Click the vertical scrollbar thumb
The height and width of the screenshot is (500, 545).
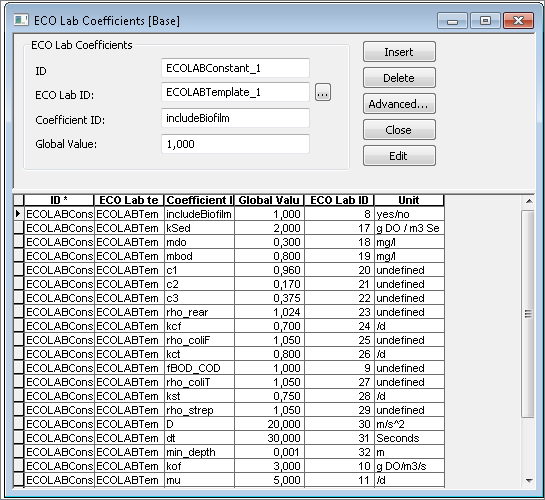click(x=529, y=313)
